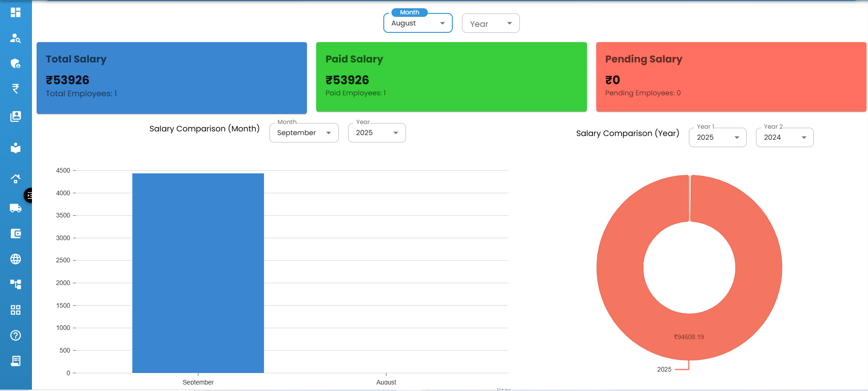
Task: Open the August month dropdown at top
Action: pyautogui.click(x=418, y=24)
